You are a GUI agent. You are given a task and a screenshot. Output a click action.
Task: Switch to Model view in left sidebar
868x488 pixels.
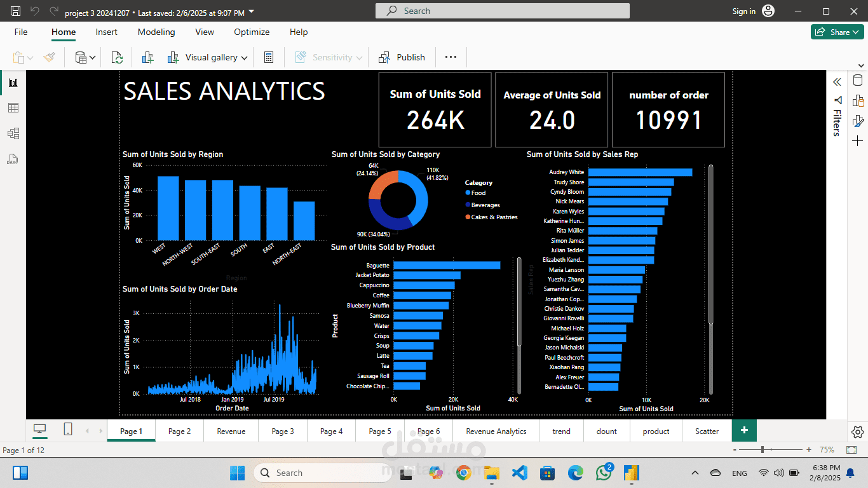click(x=13, y=133)
